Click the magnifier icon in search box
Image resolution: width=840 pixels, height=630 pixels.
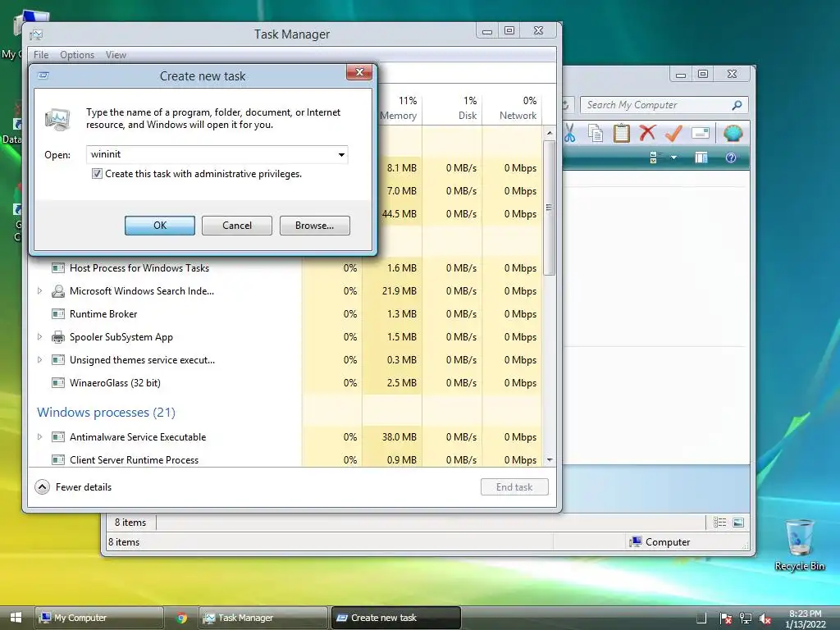pos(737,105)
